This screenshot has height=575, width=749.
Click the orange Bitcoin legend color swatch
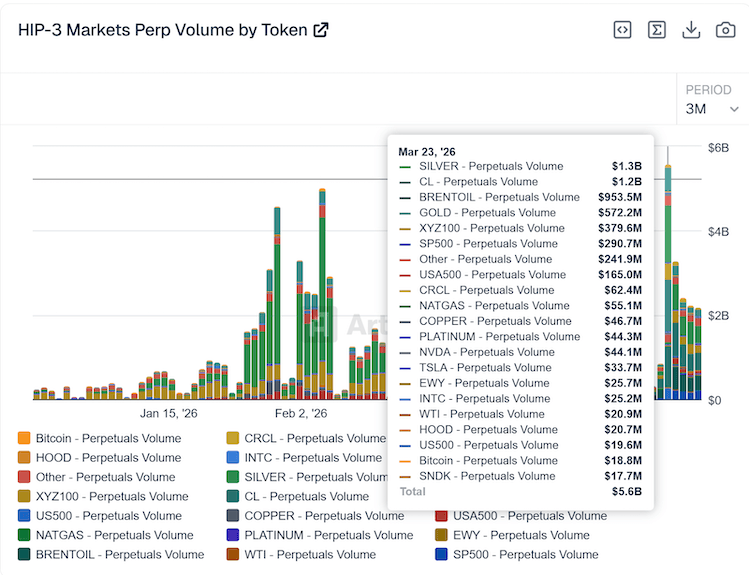tap(24, 438)
